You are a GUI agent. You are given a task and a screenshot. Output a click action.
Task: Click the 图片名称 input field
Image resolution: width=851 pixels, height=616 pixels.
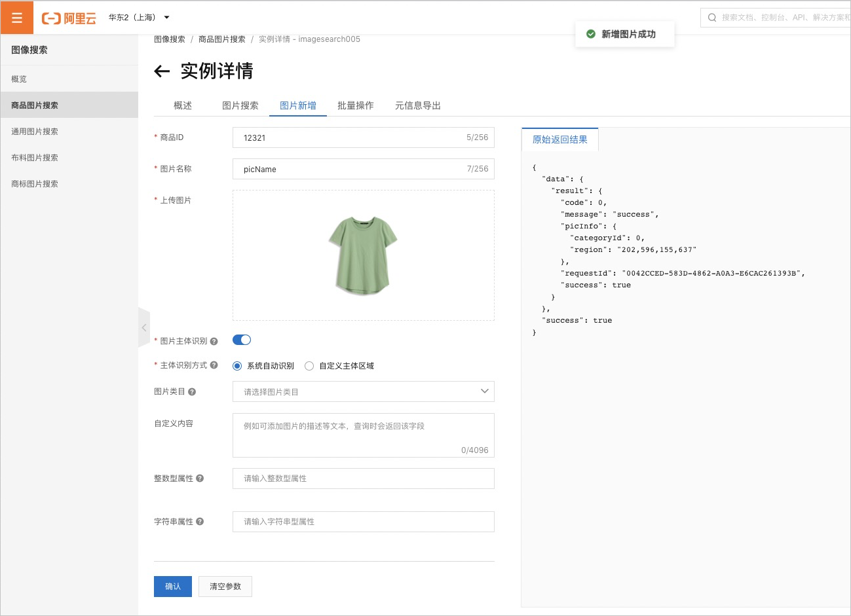(x=364, y=169)
